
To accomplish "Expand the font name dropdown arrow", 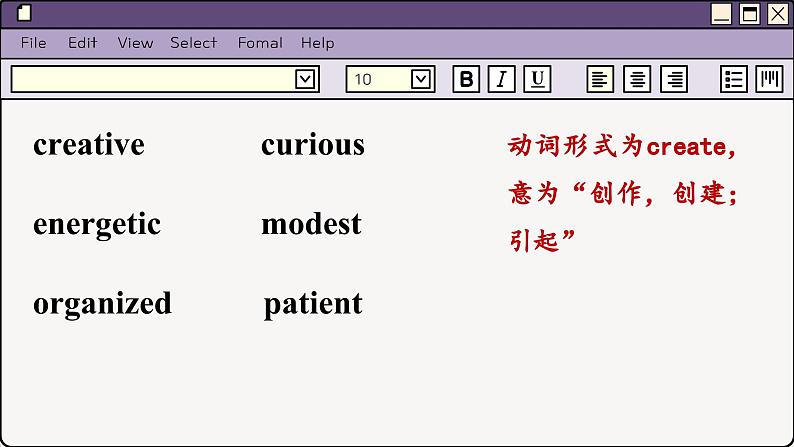I will click(305, 80).
